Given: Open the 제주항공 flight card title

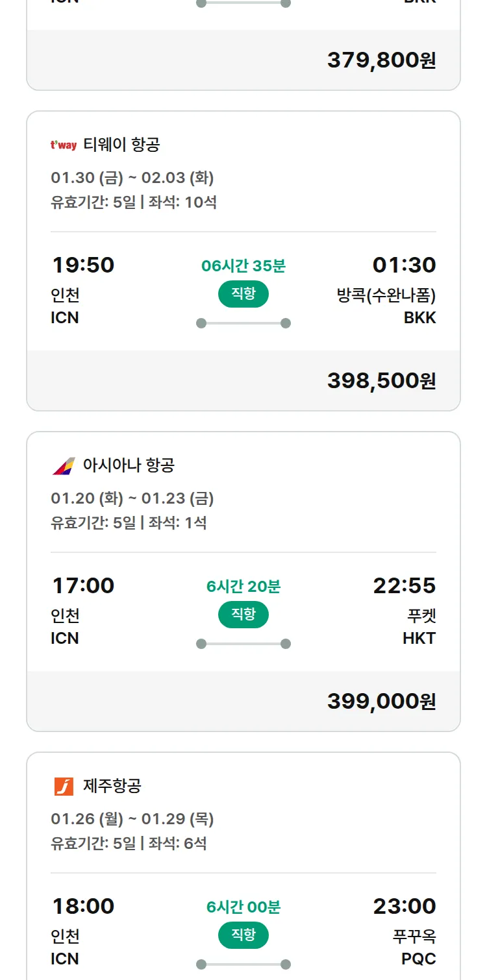Looking at the screenshot, I should [112, 786].
